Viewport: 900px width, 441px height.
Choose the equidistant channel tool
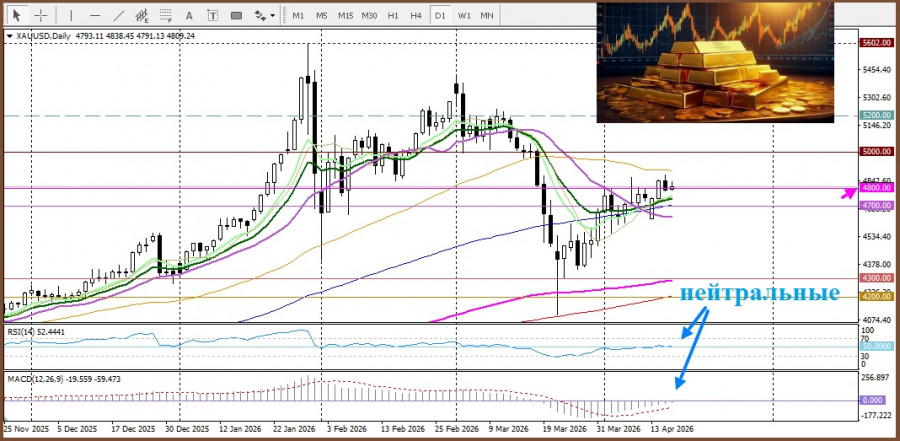point(144,15)
